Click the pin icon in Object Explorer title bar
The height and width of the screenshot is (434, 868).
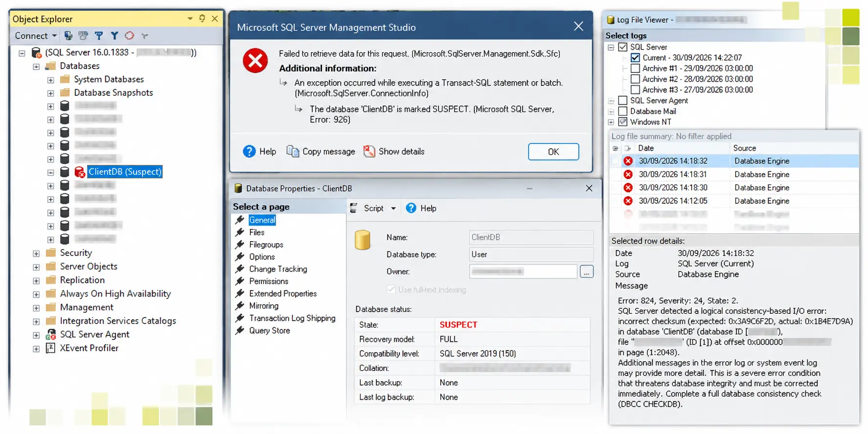(202, 19)
